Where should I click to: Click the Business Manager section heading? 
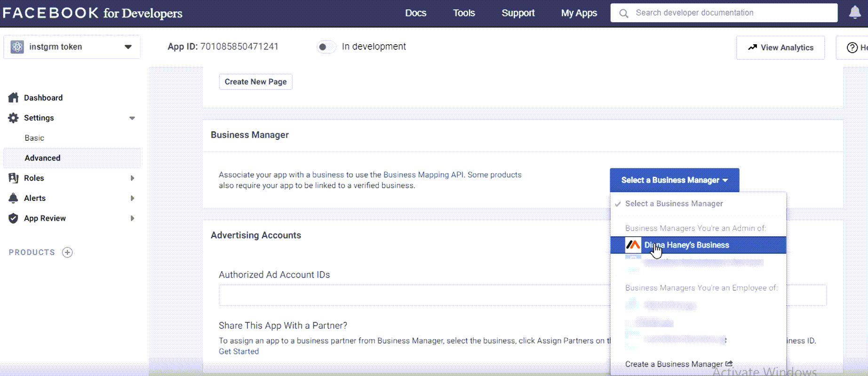[250, 135]
